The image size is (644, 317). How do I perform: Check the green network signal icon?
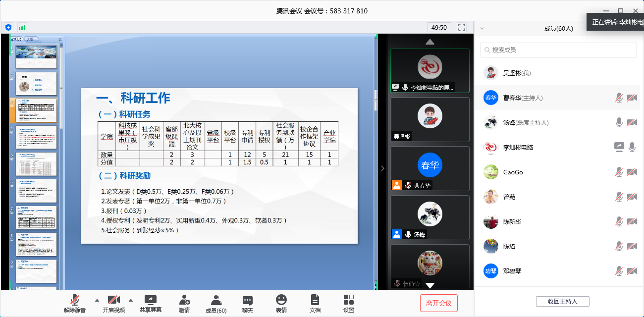(x=22, y=27)
